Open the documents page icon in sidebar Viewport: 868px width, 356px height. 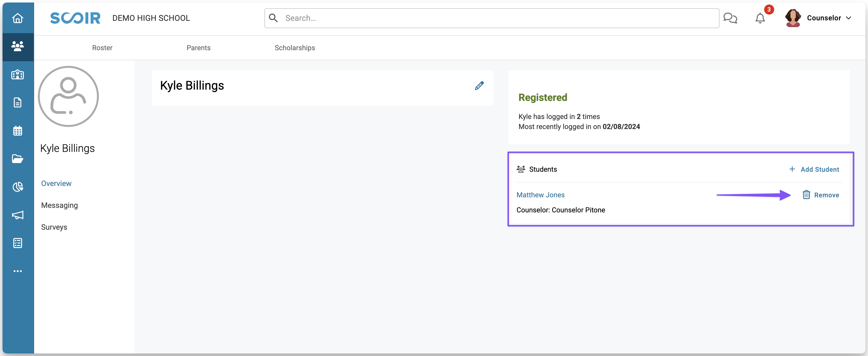(x=18, y=102)
